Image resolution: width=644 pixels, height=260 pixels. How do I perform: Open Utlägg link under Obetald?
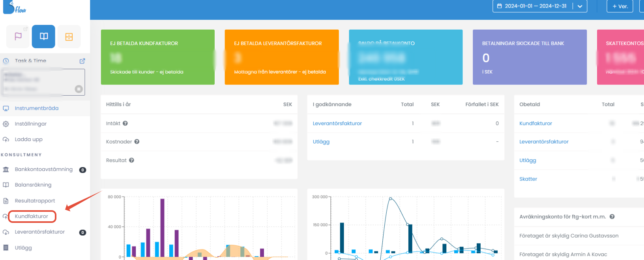click(528, 160)
